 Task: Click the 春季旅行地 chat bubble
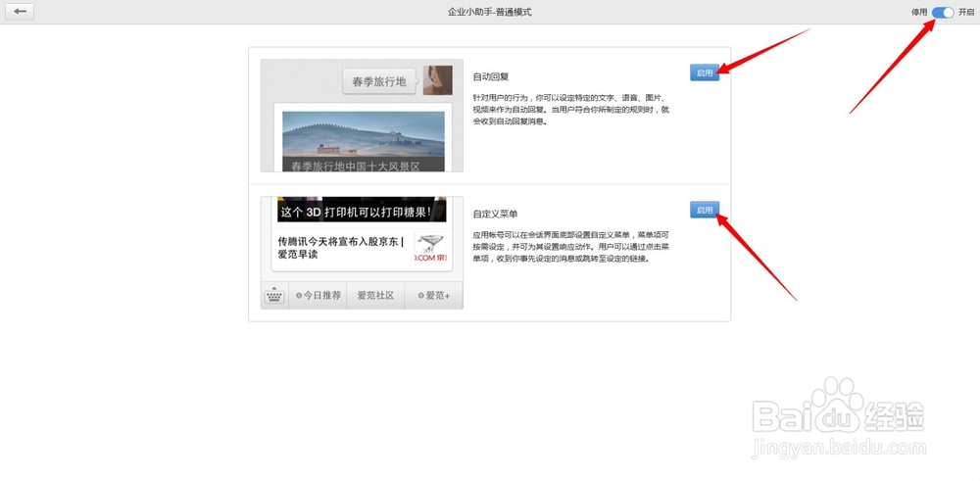coord(379,81)
